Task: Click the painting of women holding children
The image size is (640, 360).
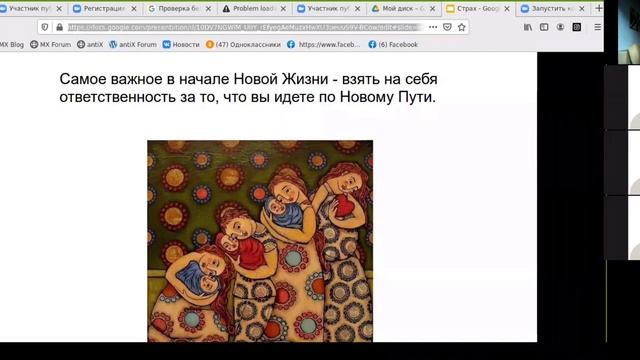Action: point(260,241)
